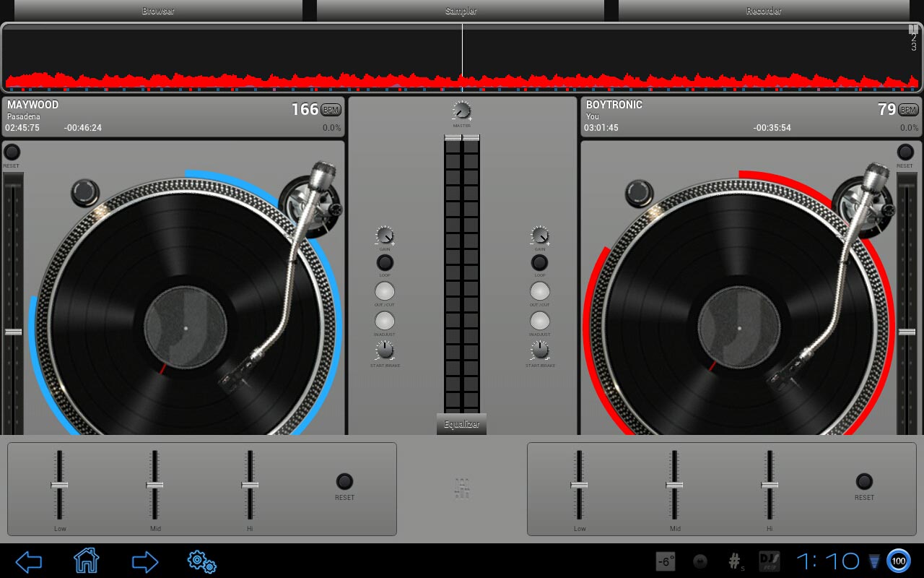Collapse the Equalizer panel
The width and height of the screenshot is (924, 578).
[x=461, y=424]
